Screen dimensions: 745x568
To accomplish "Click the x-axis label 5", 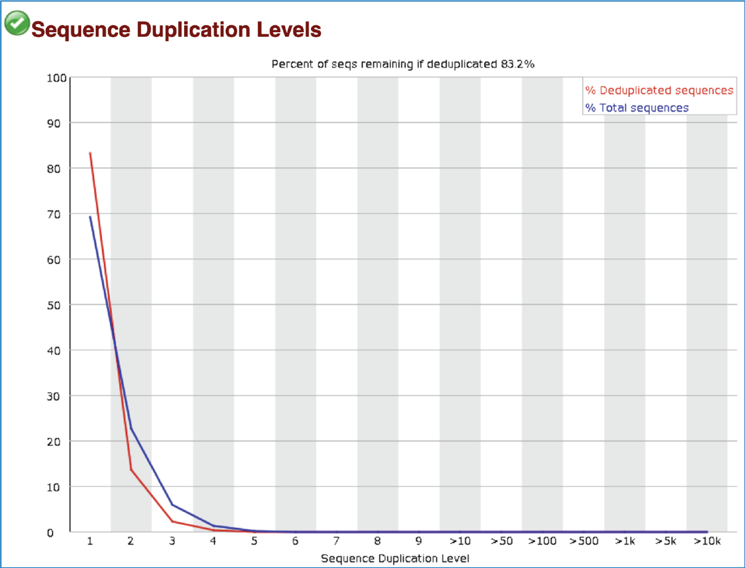I will pyautogui.click(x=254, y=541).
